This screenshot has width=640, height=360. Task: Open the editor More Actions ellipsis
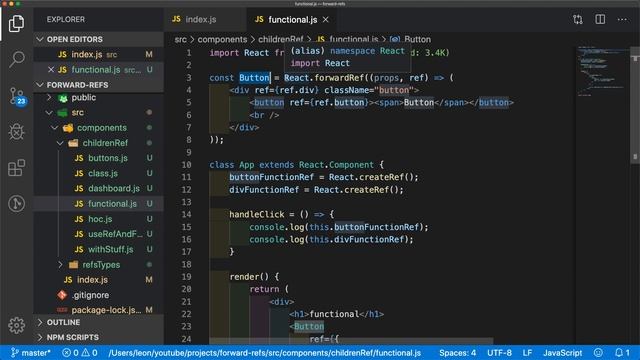point(622,19)
